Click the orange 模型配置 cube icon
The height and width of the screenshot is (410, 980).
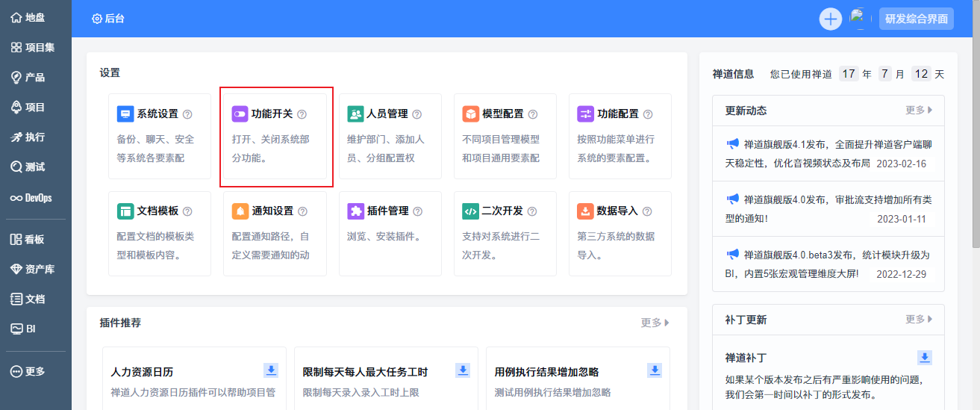(470, 114)
